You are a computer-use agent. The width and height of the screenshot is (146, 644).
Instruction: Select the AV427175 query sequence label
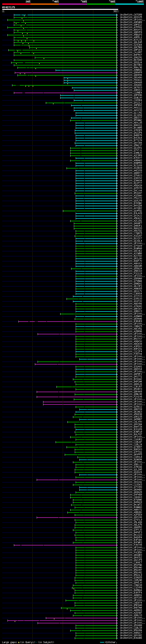point(8,8)
